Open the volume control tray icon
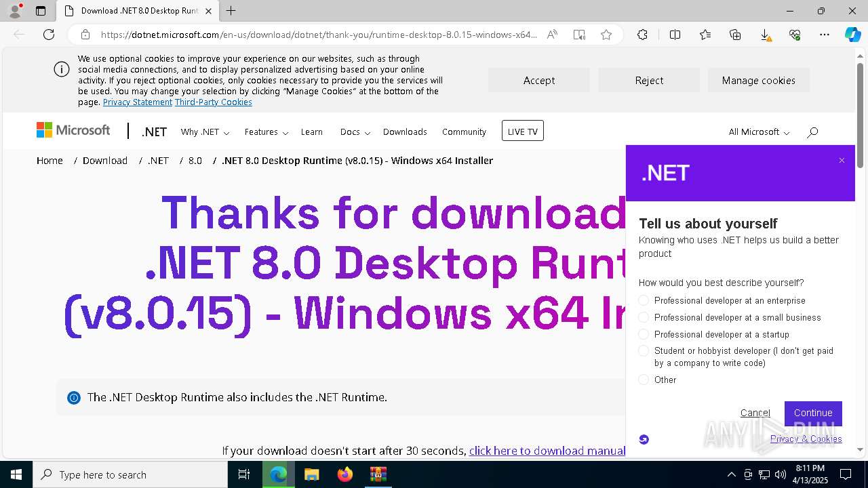868x488 pixels. pyautogui.click(x=781, y=474)
